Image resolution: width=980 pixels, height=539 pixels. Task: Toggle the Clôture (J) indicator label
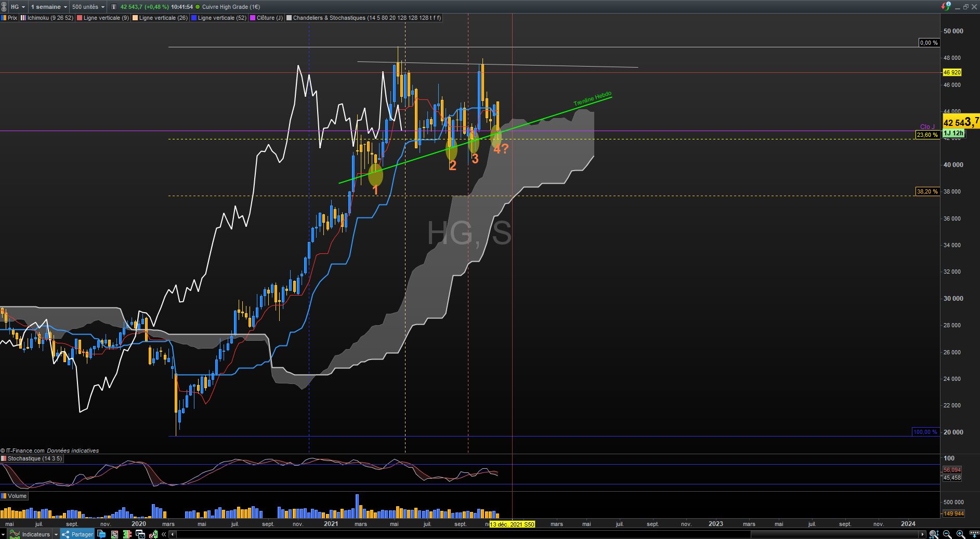pyautogui.click(x=267, y=18)
